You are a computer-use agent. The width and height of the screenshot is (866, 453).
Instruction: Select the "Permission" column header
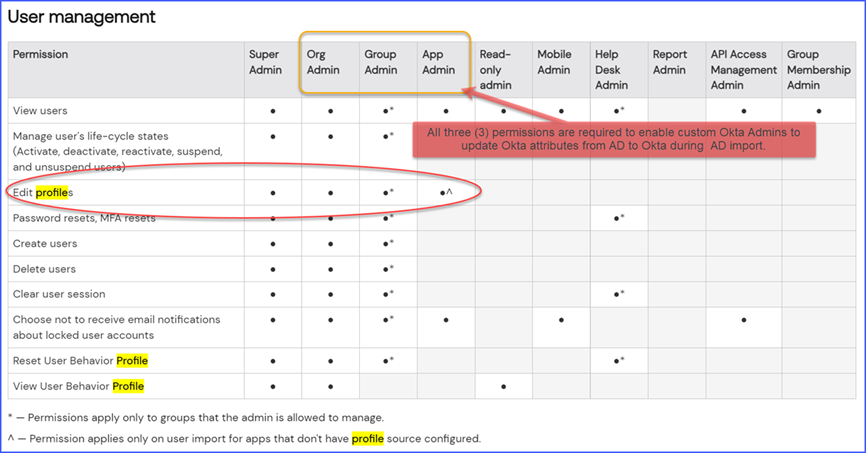(40, 54)
